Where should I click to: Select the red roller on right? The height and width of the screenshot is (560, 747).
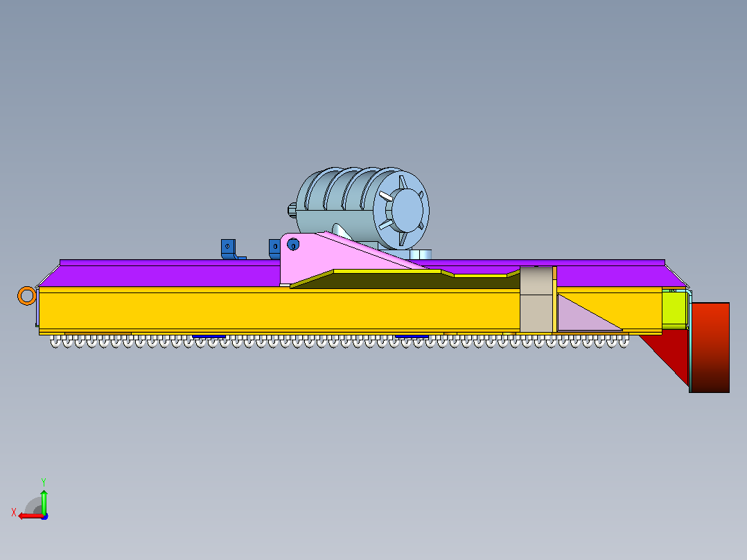(710, 347)
